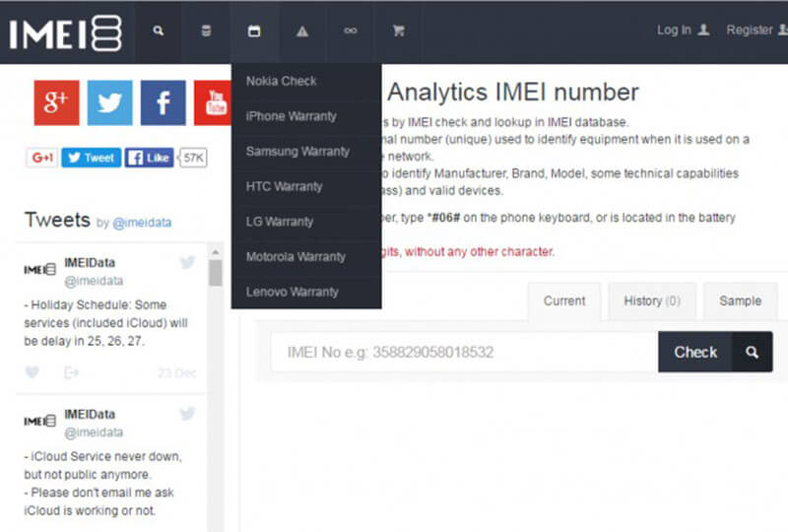Viewport: 788px width, 532px height.
Task: Open the large blue Twitter icon
Action: coord(109,102)
